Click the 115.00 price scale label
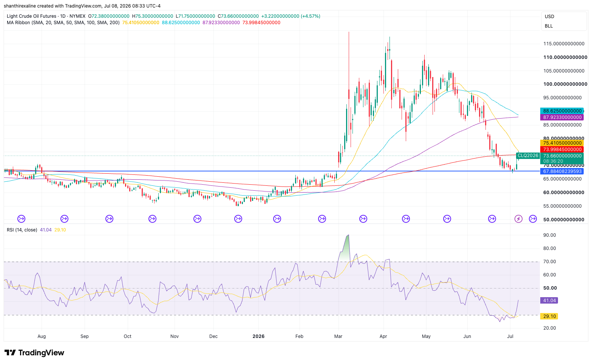This screenshot has height=364, width=592. click(564, 44)
